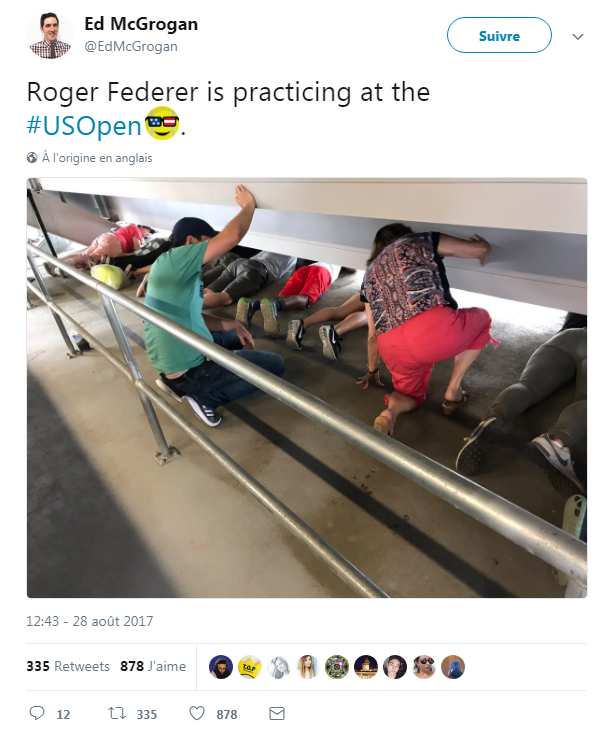View the 878 J'aime likes list

(153, 666)
